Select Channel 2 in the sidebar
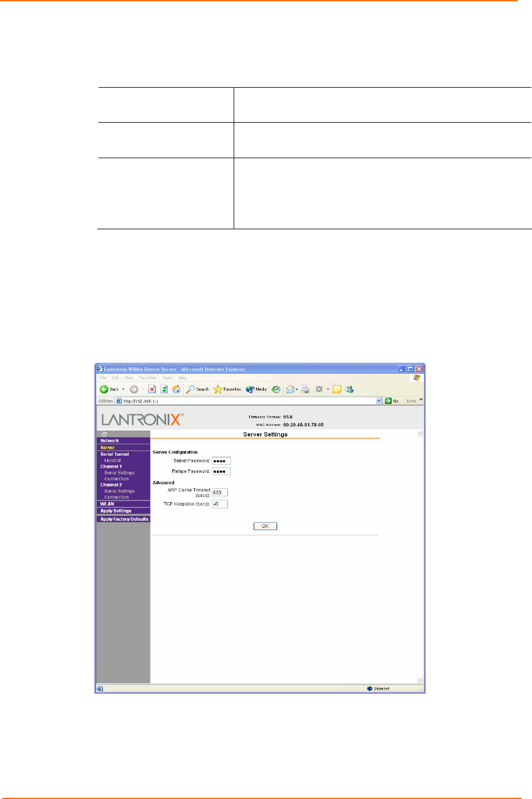532x799 pixels. pos(111,485)
